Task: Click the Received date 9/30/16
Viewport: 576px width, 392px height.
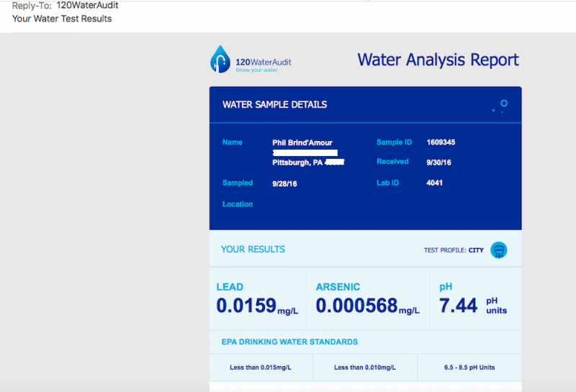Action: pos(438,163)
